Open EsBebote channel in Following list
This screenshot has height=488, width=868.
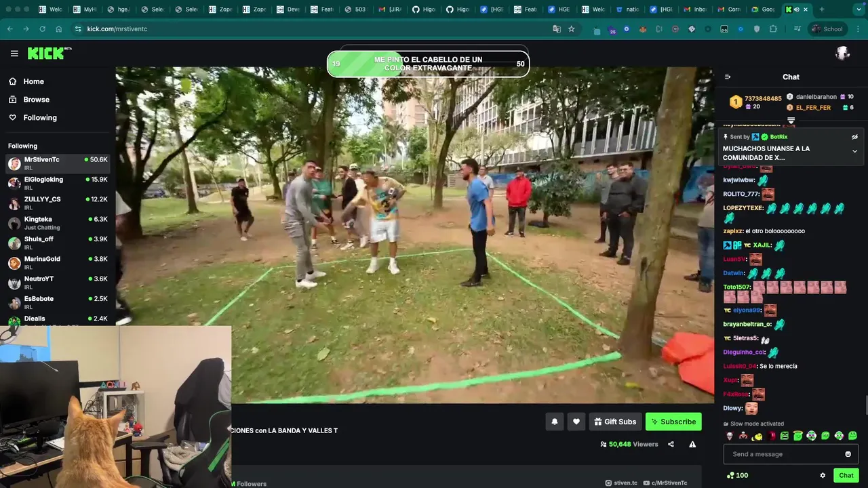(58, 302)
